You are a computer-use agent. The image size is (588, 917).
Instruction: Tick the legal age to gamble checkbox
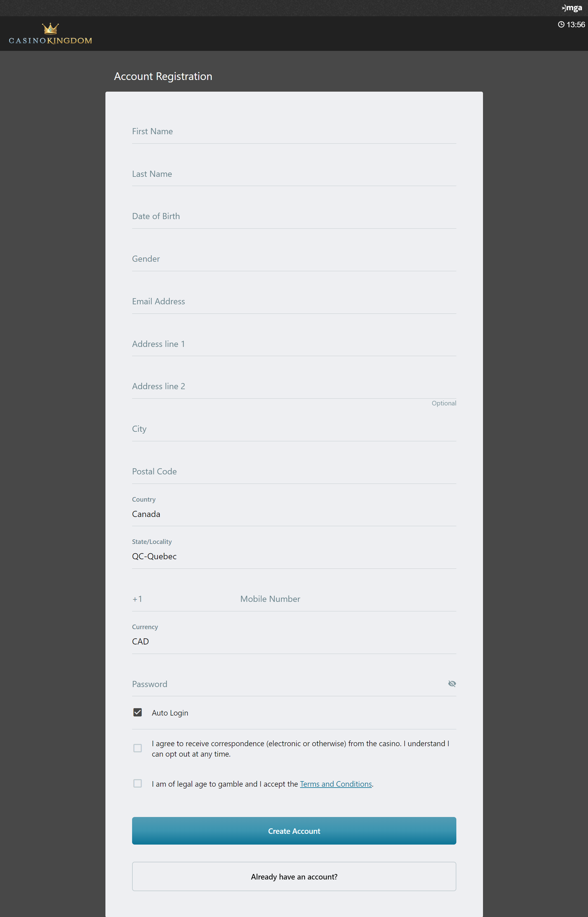(137, 783)
